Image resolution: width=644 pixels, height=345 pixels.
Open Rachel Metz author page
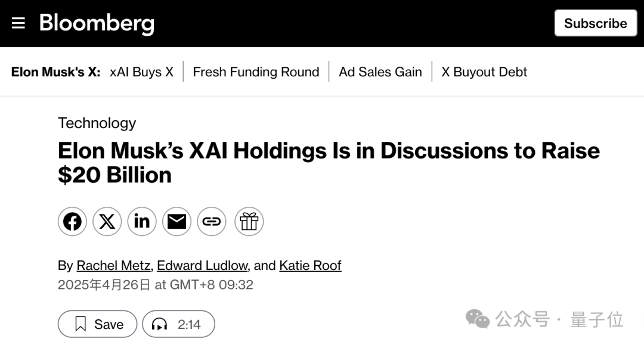click(x=113, y=265)
